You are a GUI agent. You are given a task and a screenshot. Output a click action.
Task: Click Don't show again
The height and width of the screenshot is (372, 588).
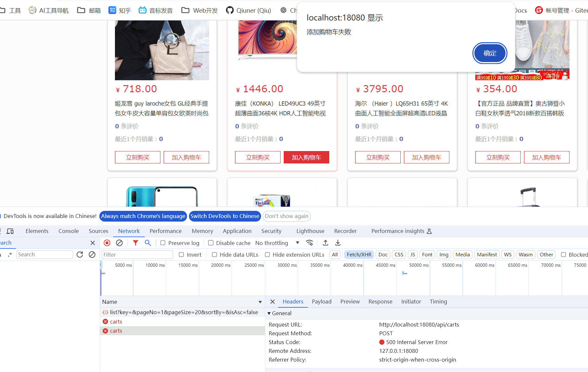[287, 216]
